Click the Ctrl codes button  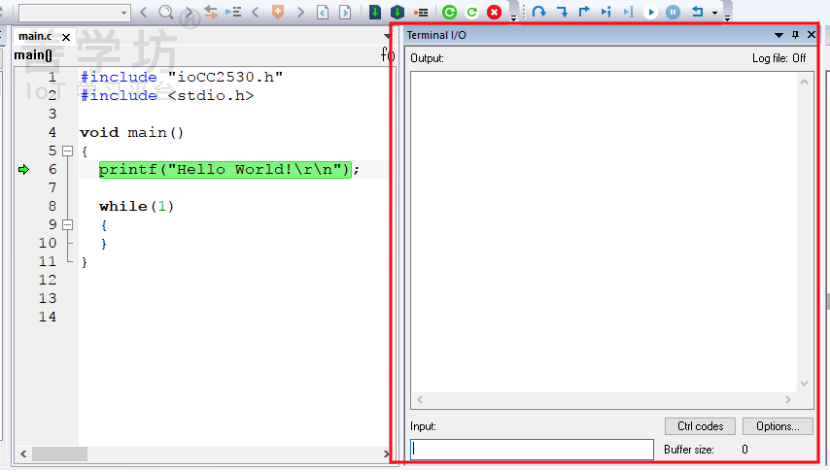click(700, 426)
